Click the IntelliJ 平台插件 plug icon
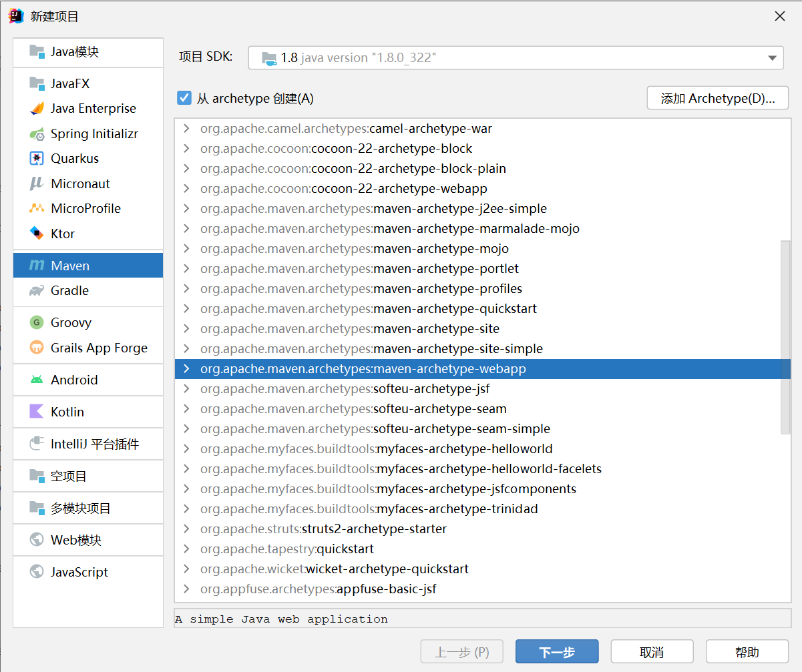 tap(37, 444)
